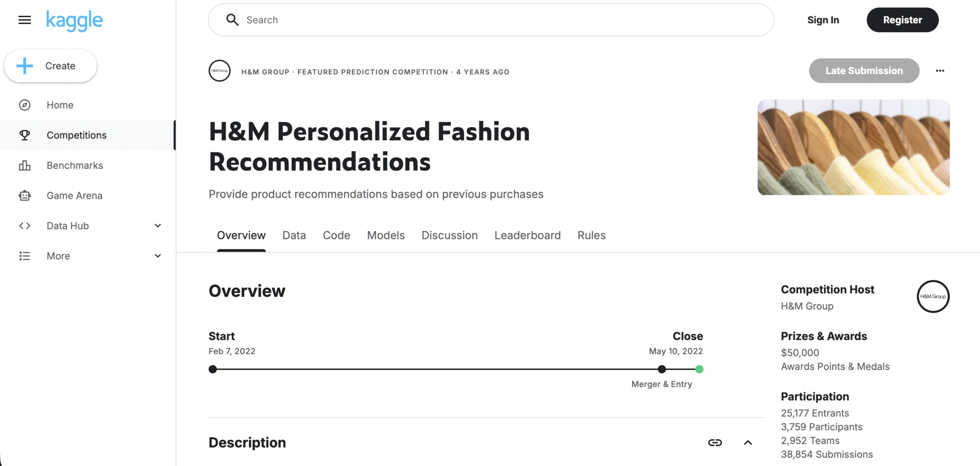The height and width of the screenshot is (466, 980).
Task: Click the H&M Group host name
Action: [x=807, y=306]
